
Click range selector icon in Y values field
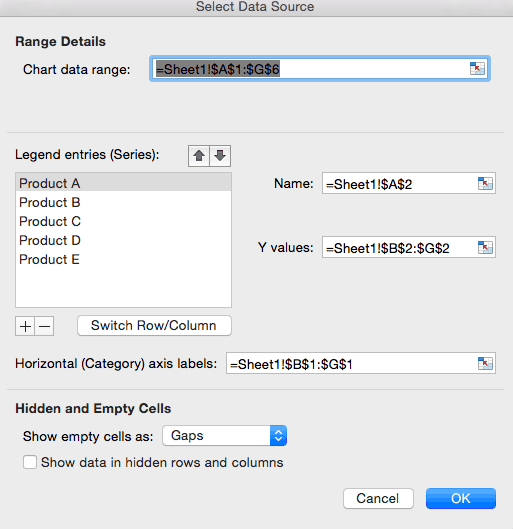(485, 248)
